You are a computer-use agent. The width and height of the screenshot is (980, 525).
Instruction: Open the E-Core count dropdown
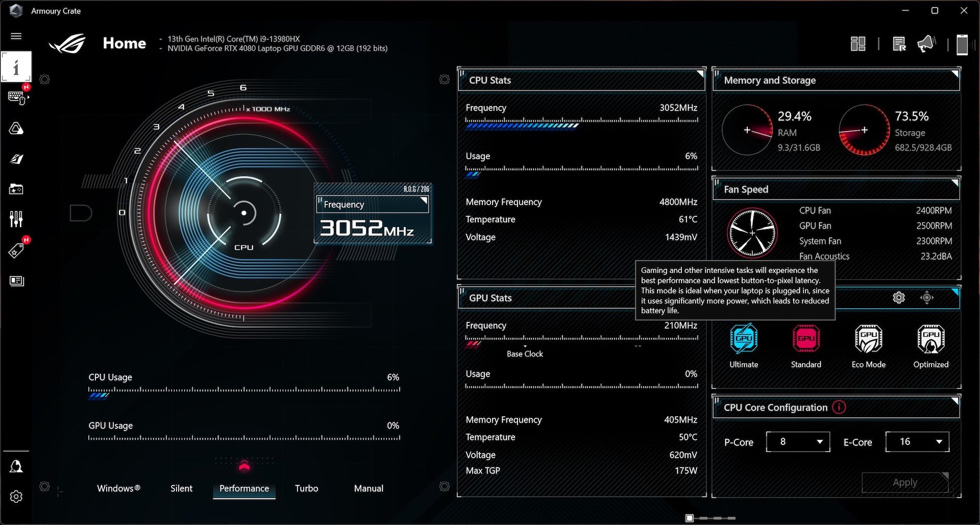click(x=917, y=442)
